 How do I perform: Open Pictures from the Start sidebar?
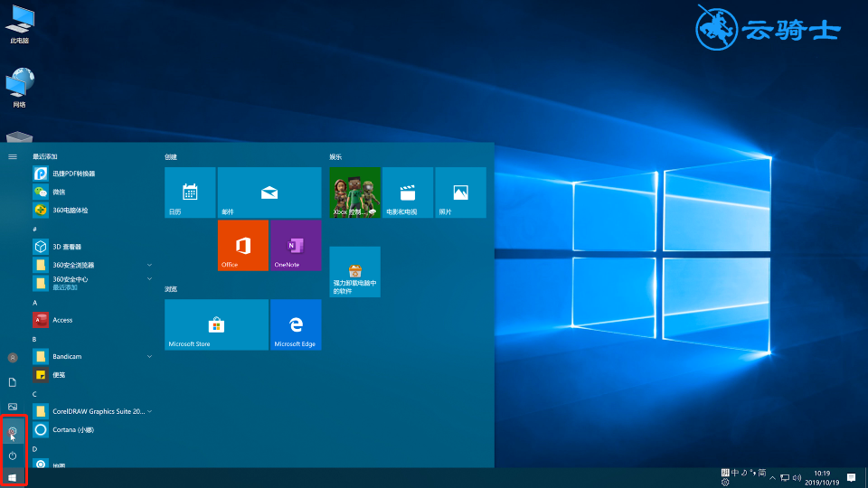tap(13, 407)
